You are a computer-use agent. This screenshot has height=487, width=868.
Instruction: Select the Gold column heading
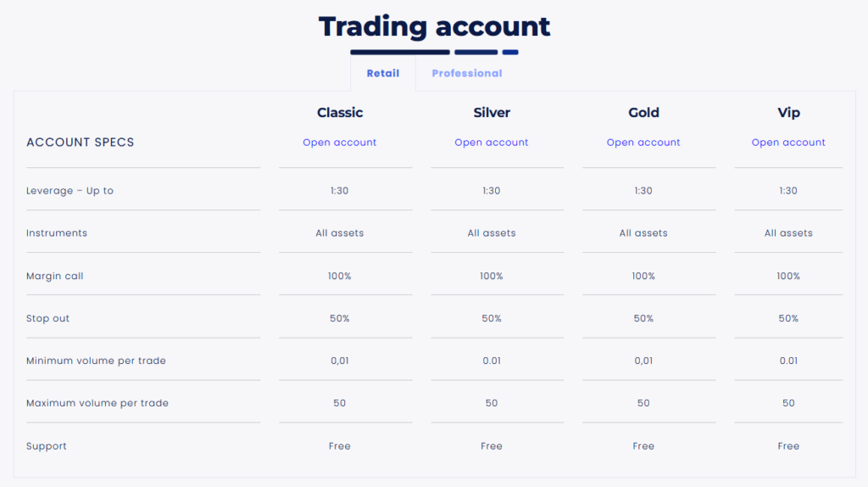coord(643,113)
